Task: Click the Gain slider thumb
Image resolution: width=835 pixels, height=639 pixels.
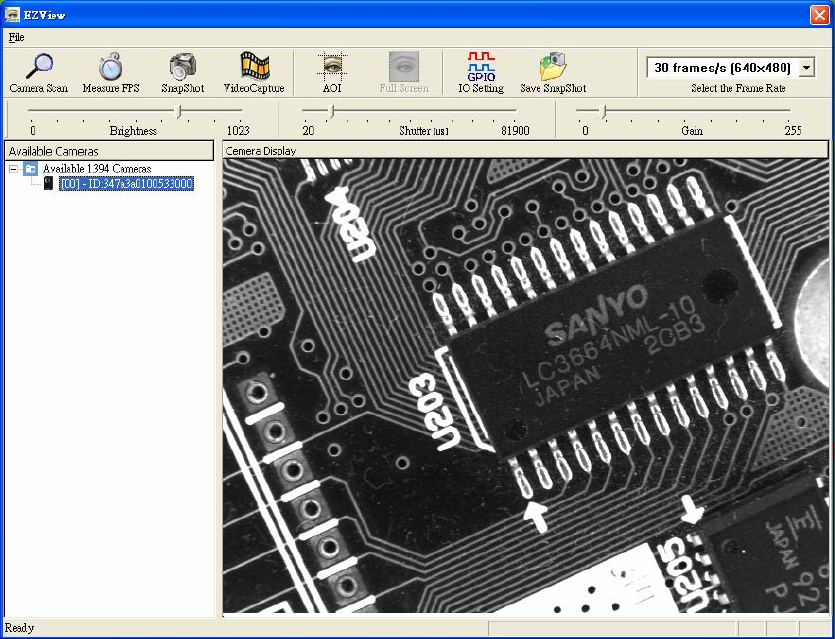Action: pos(603,112)
